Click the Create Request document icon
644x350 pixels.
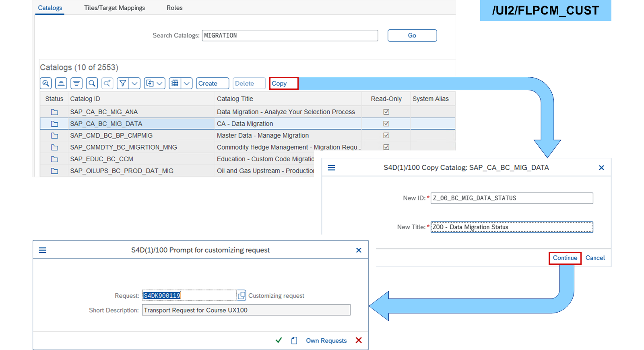294,340
